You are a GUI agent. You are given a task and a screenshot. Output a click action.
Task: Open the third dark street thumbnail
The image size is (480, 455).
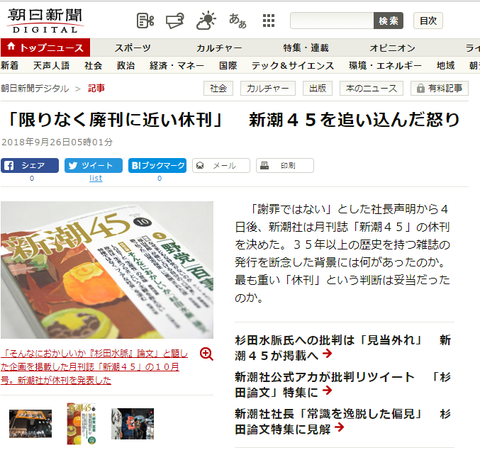pyautogui.click(x=133, y=424)
